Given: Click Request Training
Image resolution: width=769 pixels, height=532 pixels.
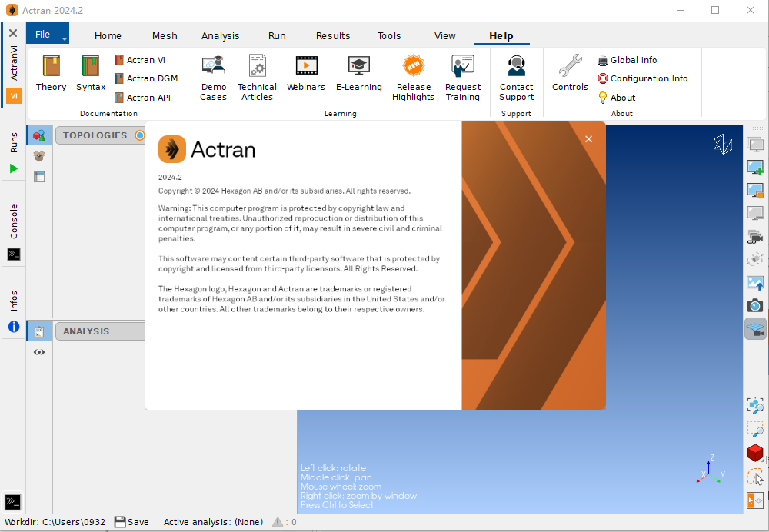Looking at the screenshot, I should tap(462, 78).
